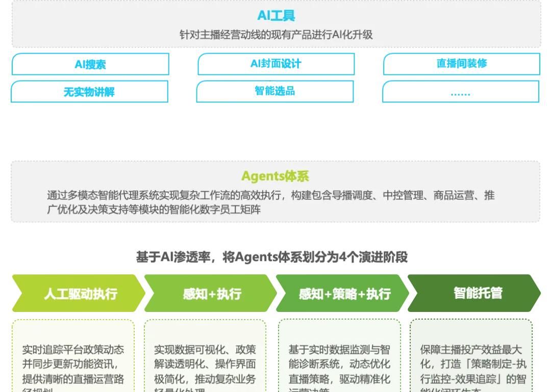Click the "……" placeholder button
The width and height of the screenshot is (551, 392).
(460, 92)
